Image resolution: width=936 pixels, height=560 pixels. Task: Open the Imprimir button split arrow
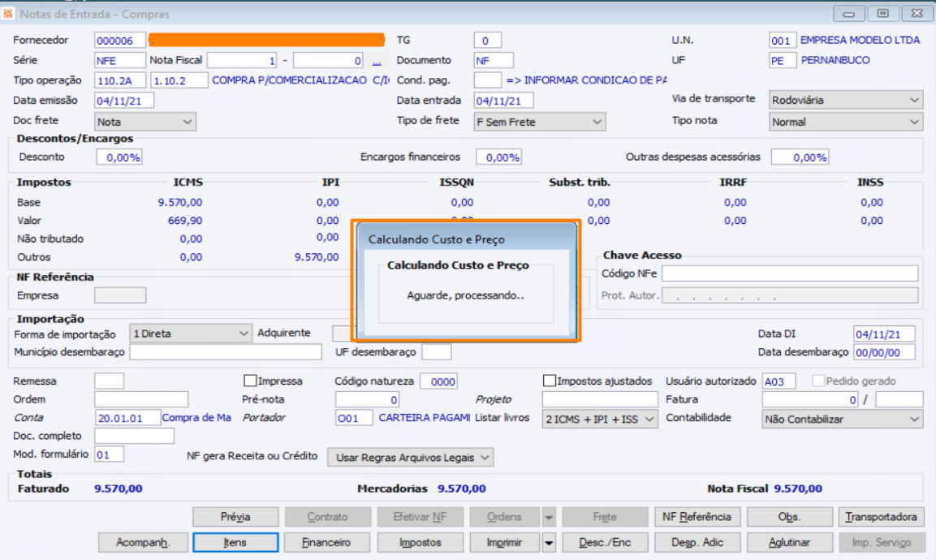549,543
